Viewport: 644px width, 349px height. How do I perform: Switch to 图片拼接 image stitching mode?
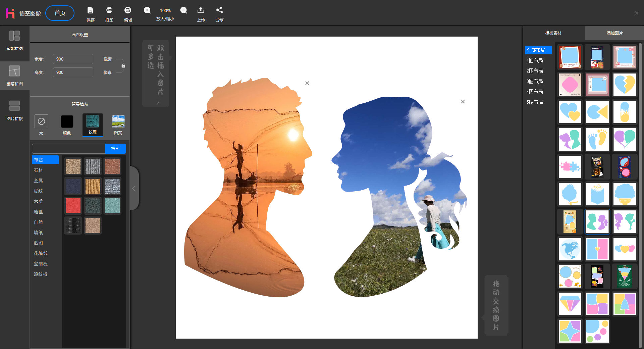(x=15, y=110)
